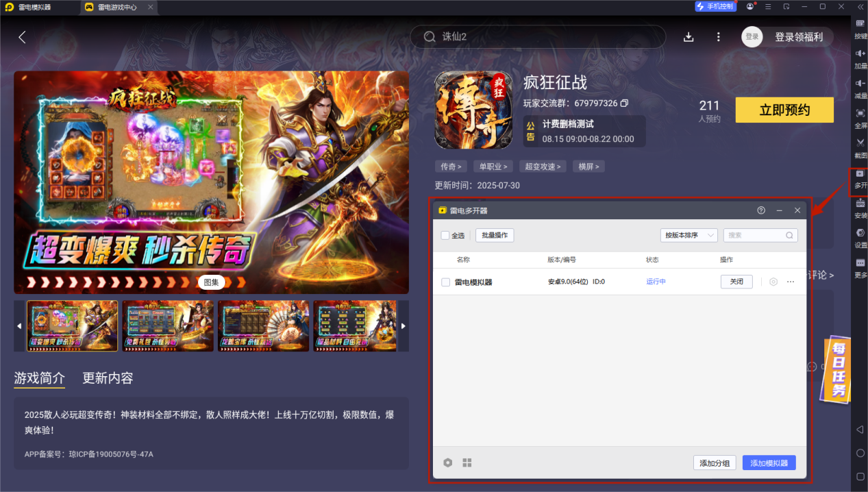Screen dimensions: 868x492
Task: Show previous thumbnails with the left arrow
Action: (19, 325)
